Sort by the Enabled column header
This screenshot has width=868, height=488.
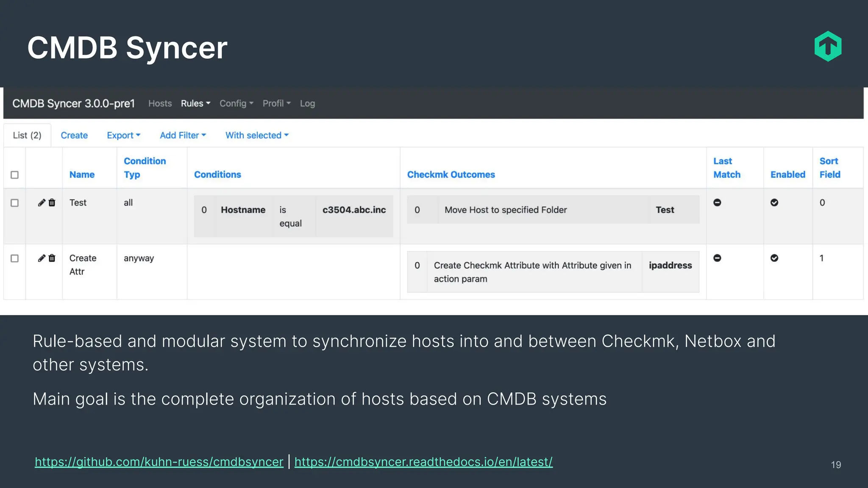tap(787, 175)
